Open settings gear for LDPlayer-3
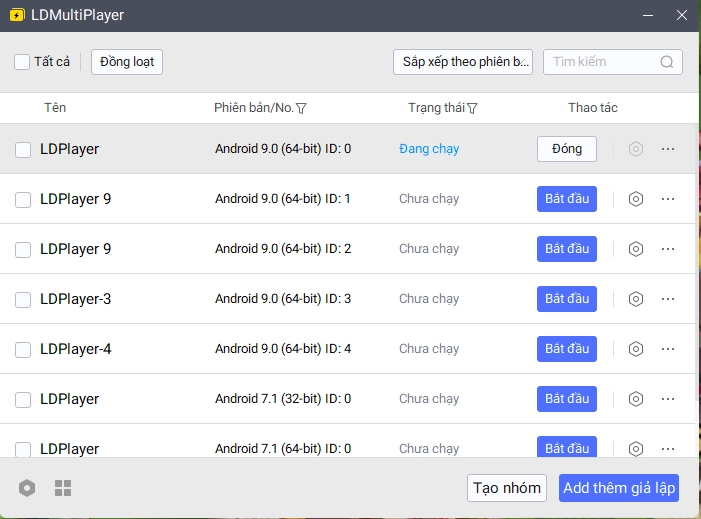Viewport: 701px width, 519px height. (635, 299)
